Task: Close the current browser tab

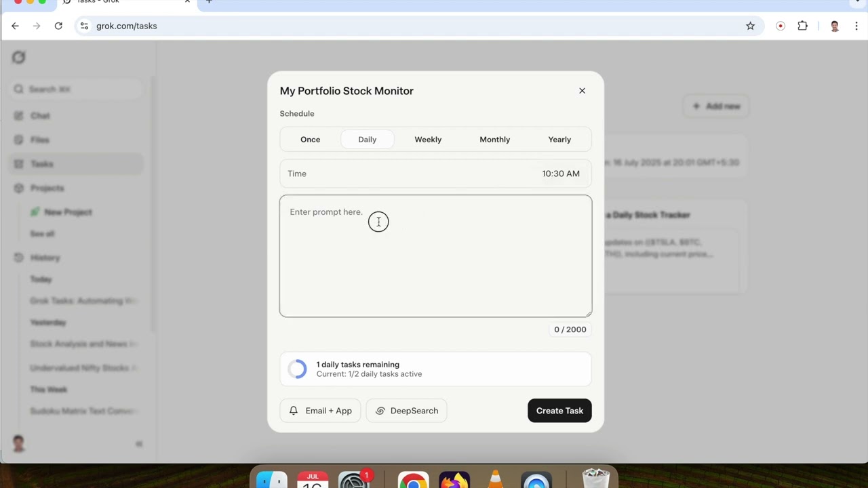Action: [x=188, y=2]
